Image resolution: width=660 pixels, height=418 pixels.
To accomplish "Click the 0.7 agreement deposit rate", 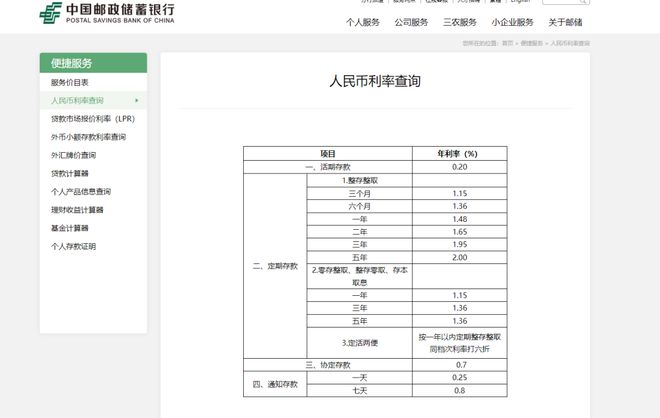I will tap(460, 365).
